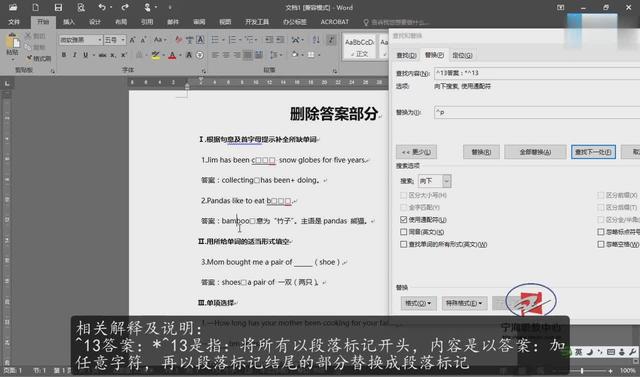
Task: Click the shading paint bucket button
Action: [295, 55]
